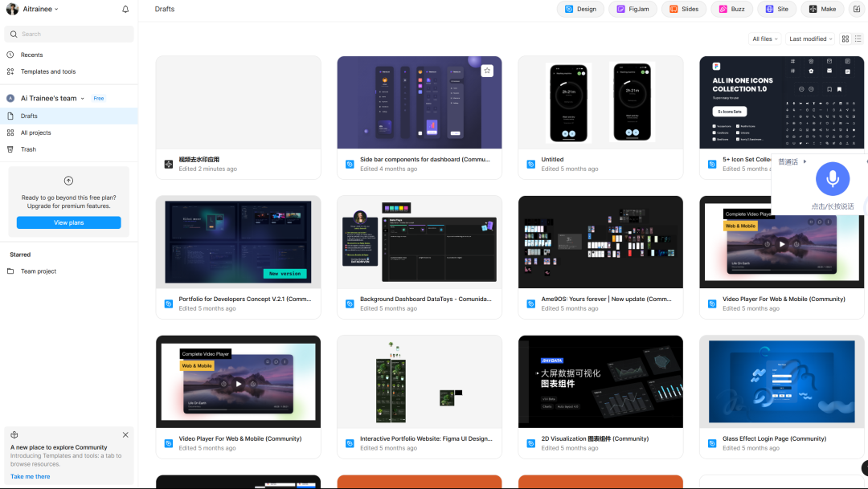Viewport: 868px width, 489px height.
Task: Close the Community announcement banner
Action: pyautogui.click(x=125, y=434)
